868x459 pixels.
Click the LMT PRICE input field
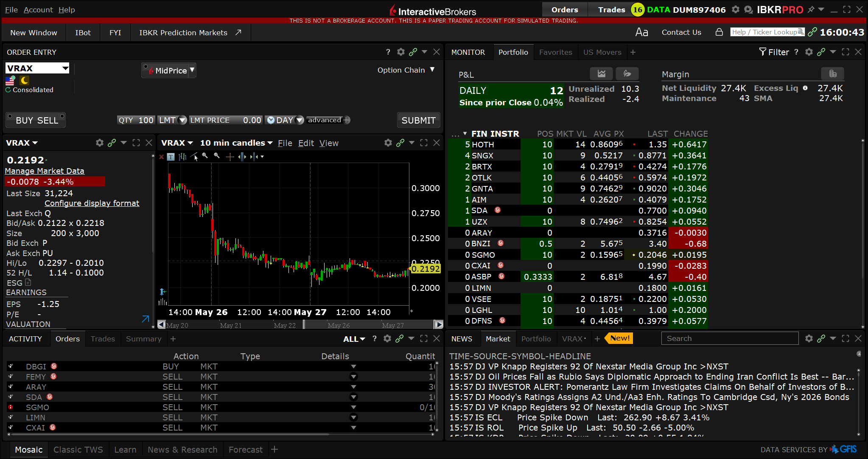226,120
